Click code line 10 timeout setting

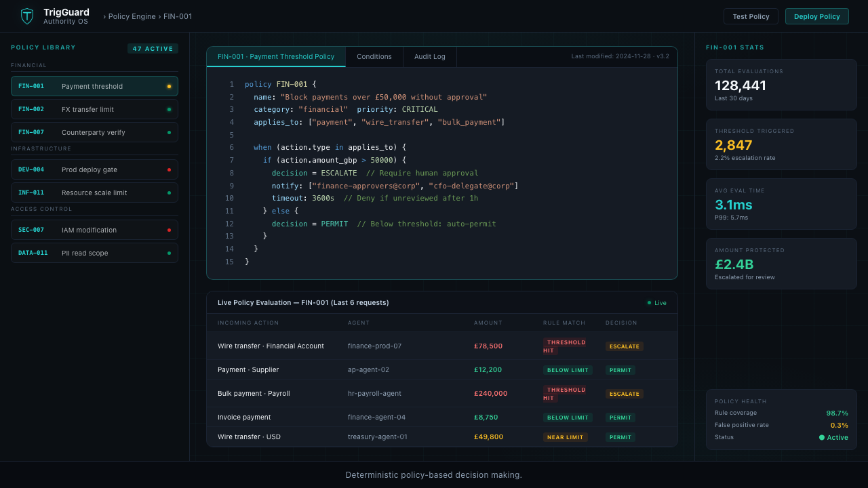pos(375,198)
